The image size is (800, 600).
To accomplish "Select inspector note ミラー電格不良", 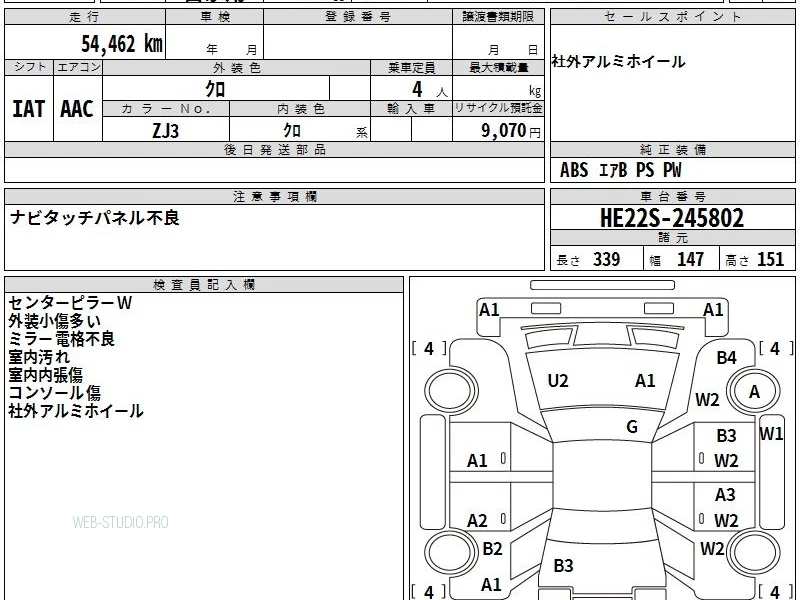I will click(62, 339).
